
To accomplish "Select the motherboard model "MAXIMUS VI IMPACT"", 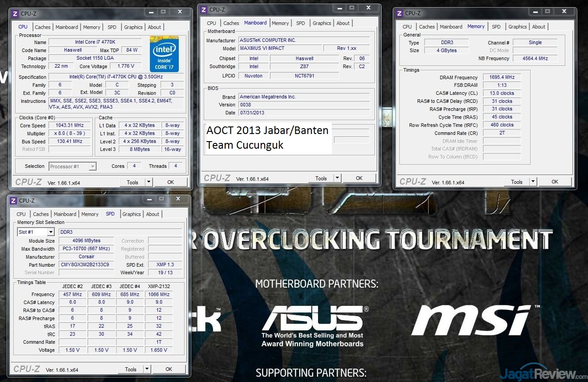I will (x=280, y=48).
